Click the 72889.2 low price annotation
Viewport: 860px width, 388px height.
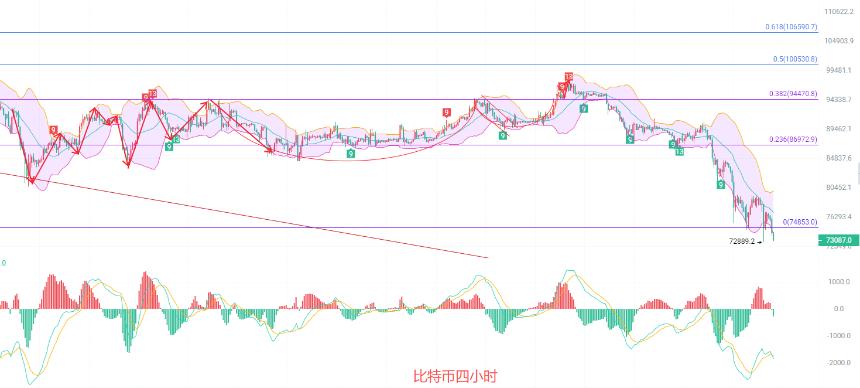[742, 241]
